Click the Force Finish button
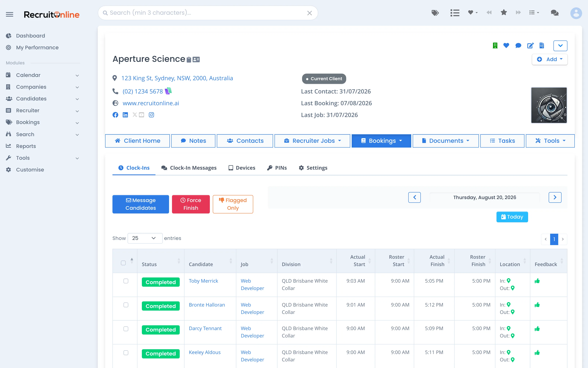 (x=191, y=204)
